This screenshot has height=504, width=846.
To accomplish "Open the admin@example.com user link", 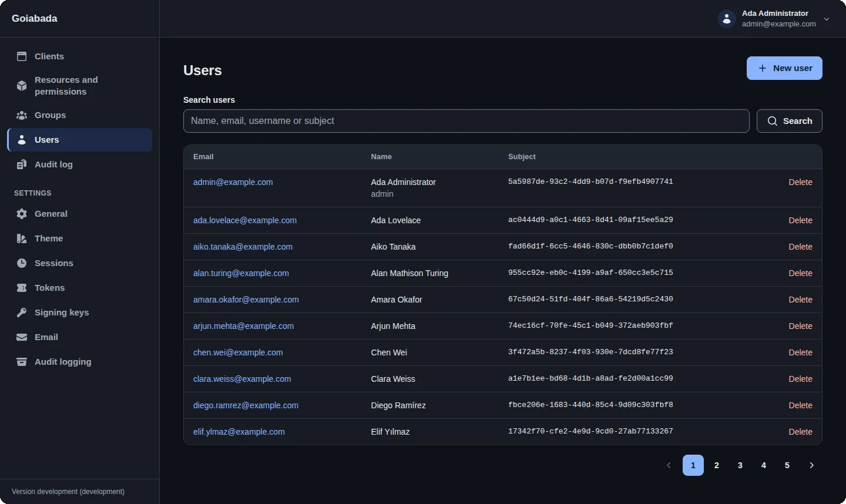I will 233,182.
